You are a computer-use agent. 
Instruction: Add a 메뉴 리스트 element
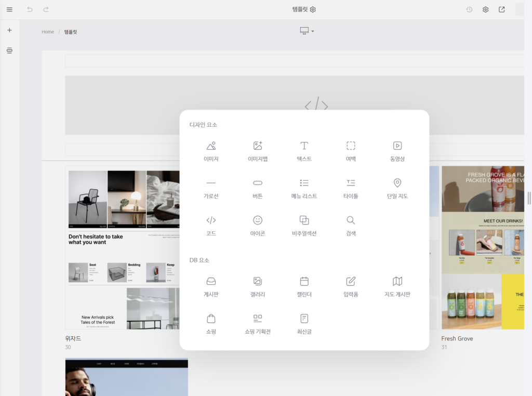click(304, 189)
